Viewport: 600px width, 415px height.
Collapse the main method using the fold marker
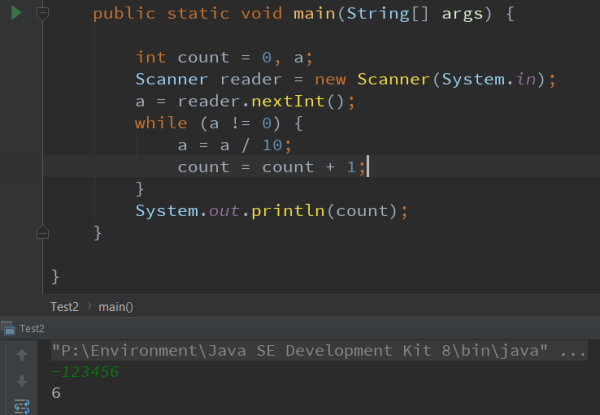click(42, 14)
